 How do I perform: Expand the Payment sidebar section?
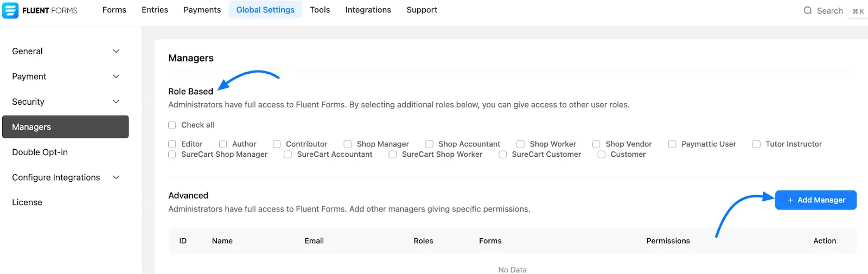coord(116,77)
